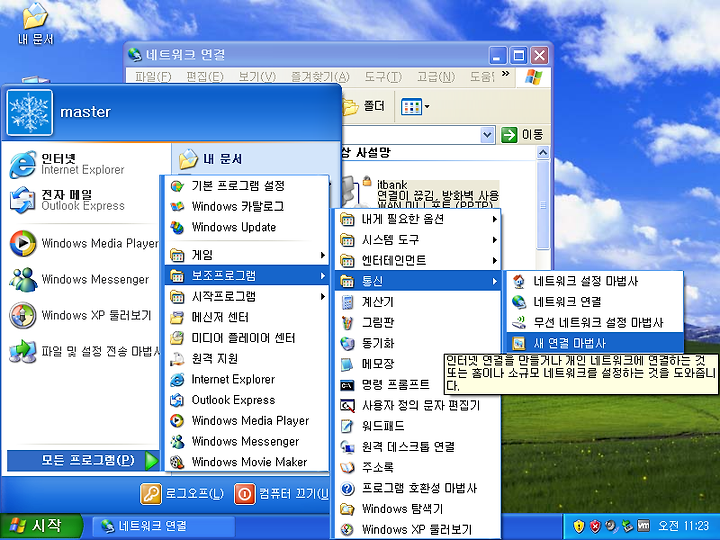This screenshot has height=540, width=720.
Task: Open 무선 네트워크 설정 마법사 entry
Action: pyautogui.click(x=595, y=322)
